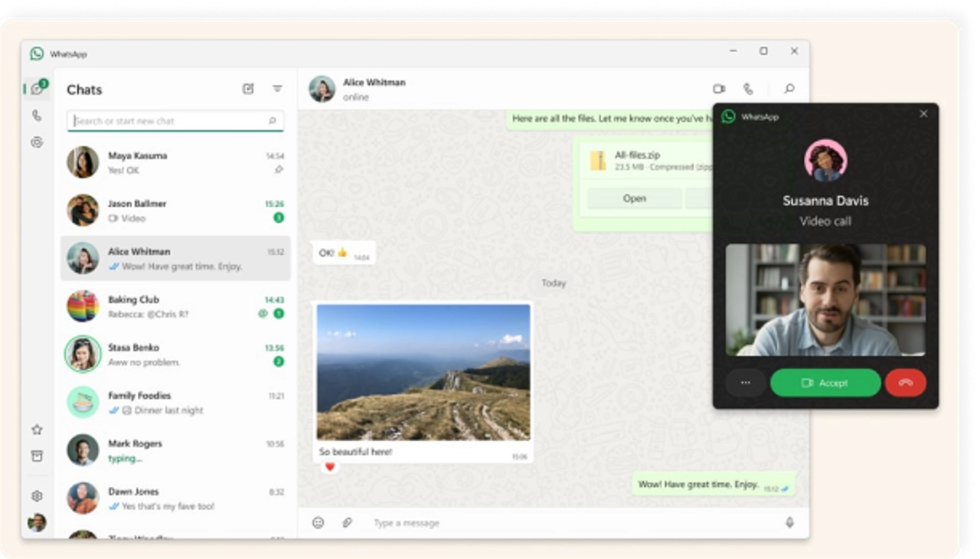Viewport: 980px width, 559px height.
Task: Record a voice message with the microphone
Action: [789, 522]
